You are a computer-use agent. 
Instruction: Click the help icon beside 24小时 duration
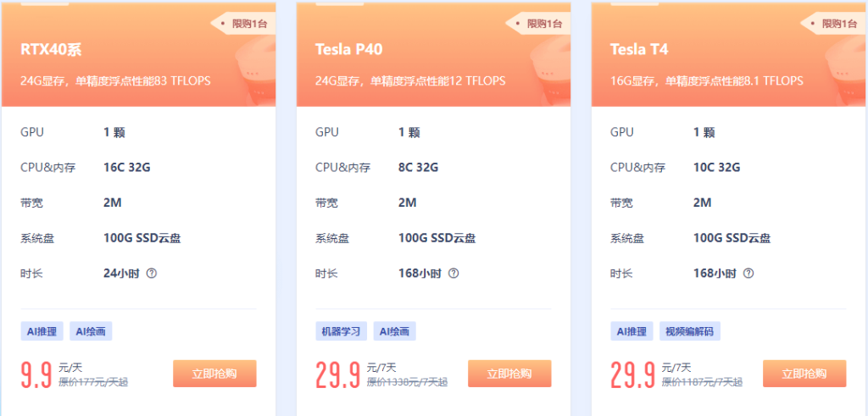click(x=152, y=274)
